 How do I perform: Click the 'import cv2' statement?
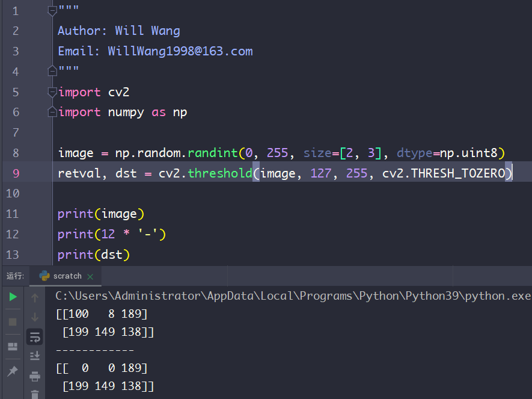point(94,92)
